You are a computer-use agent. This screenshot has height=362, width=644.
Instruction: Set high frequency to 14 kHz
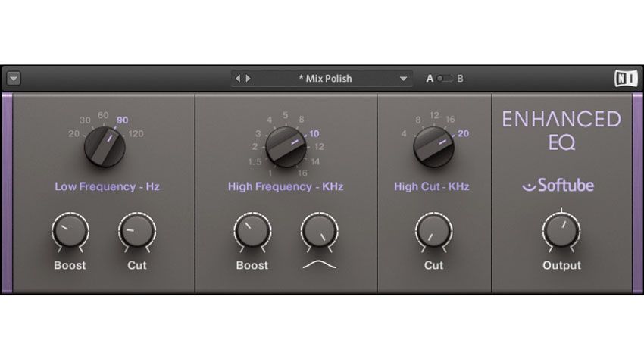click(315, 162)
